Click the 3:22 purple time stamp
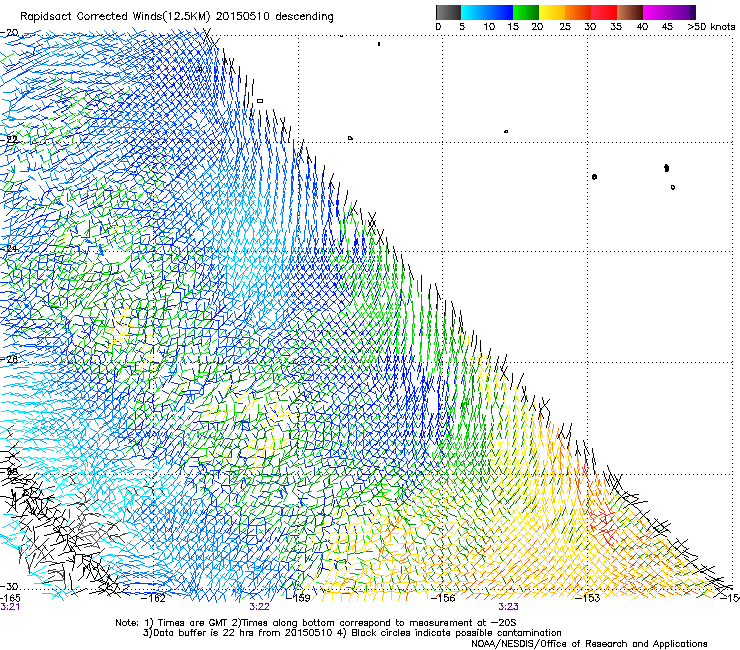Screen dimensions: 740x650 pyautogui.click(x=260, y=607)
